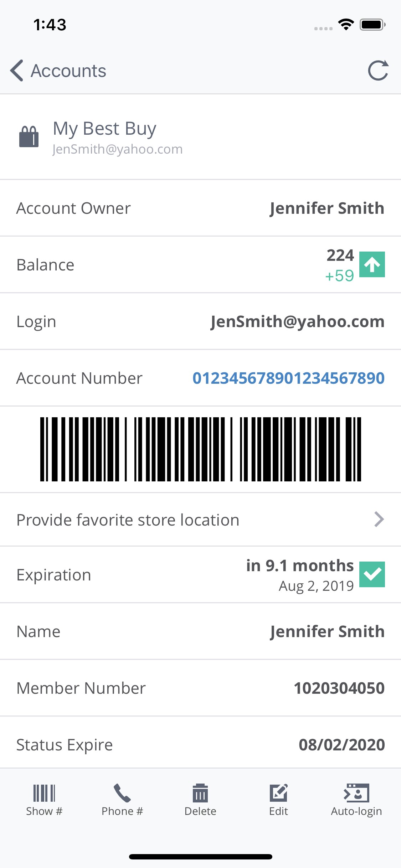Select the Member Number row value

(x=339, y=688)
